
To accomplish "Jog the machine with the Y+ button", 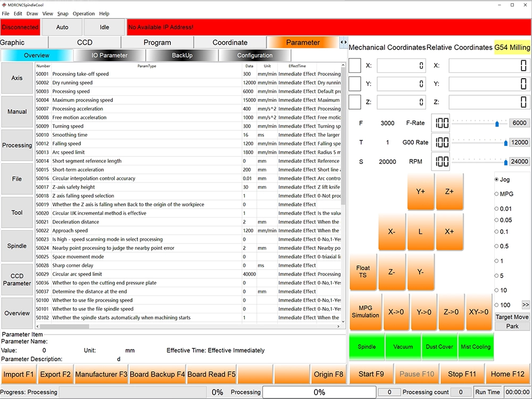I will 420,192.
